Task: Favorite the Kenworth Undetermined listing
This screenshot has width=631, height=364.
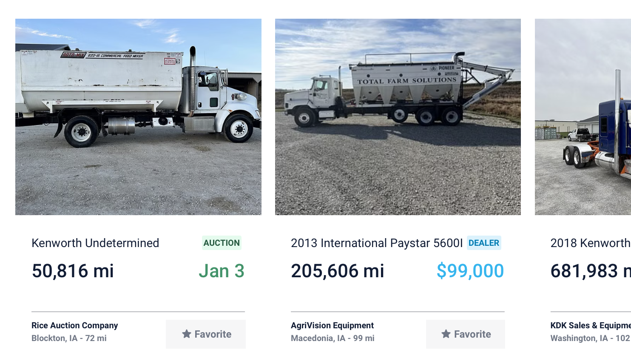Action: (x=206, y=334)
